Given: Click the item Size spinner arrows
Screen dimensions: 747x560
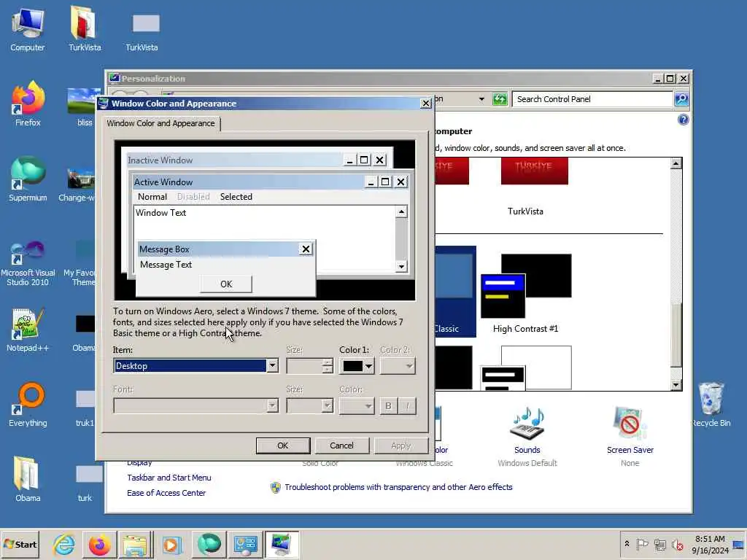Looking at the screenshot, I should point(327,366).
